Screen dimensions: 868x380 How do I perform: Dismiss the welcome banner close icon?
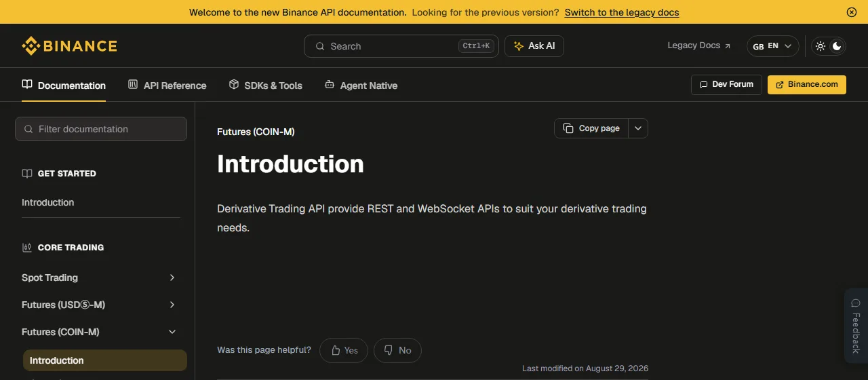tap(852, 12)
